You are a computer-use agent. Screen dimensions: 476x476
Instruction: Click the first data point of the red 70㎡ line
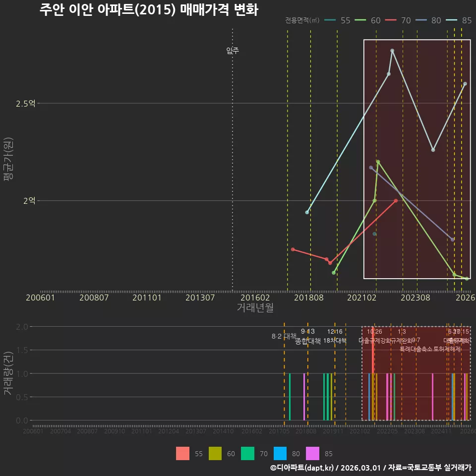tap(293, 249)
